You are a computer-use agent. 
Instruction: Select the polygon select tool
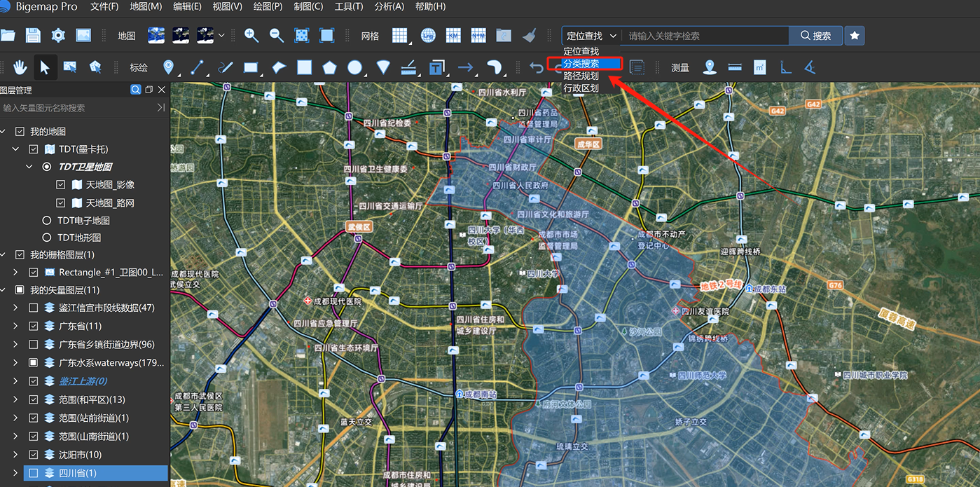point(95,67)
